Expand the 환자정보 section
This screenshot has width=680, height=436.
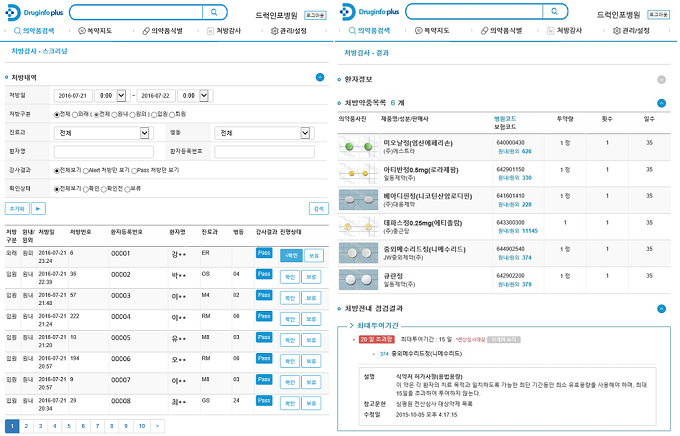(x=661, y=78)
